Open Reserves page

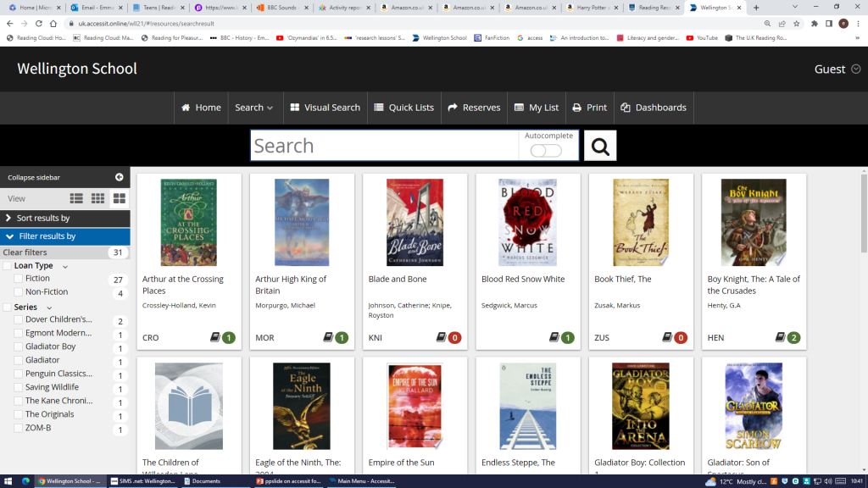click(x=474, y=108)
